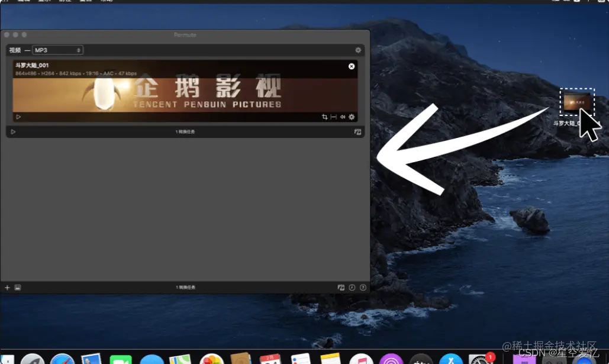Add a file with the plus button

pos(7,288)
